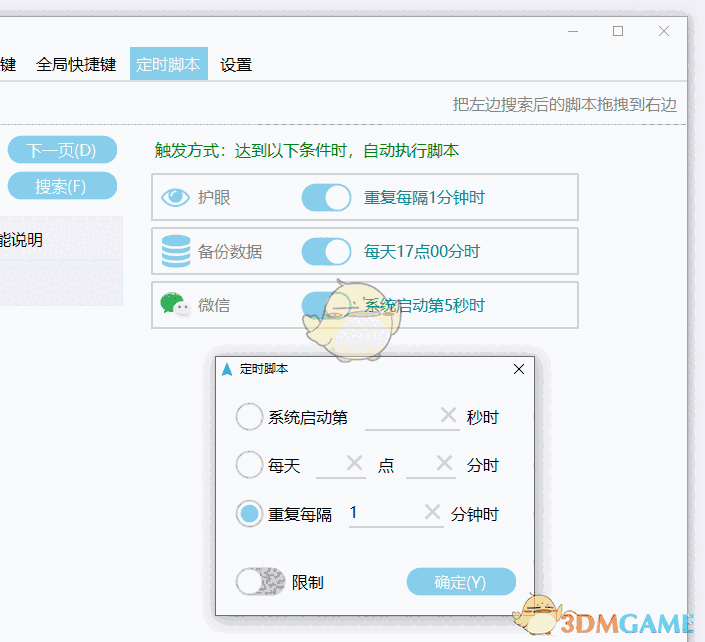The image size is (705, 642).
Task: Click the 备份数据 database icon
Action: tap(176, 251)
